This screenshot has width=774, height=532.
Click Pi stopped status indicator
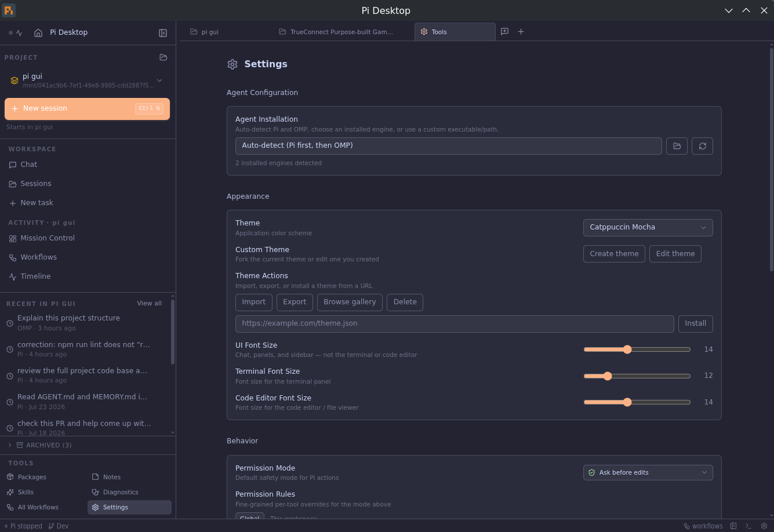pos(23,526)
